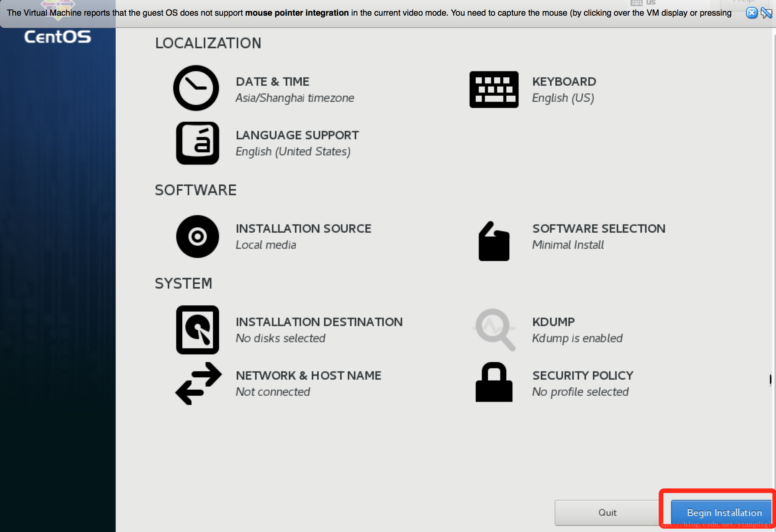This screenshot has height=532, width=776.
Task: Click 'English (US)' keyboard text
Action: tap(563, 98)
